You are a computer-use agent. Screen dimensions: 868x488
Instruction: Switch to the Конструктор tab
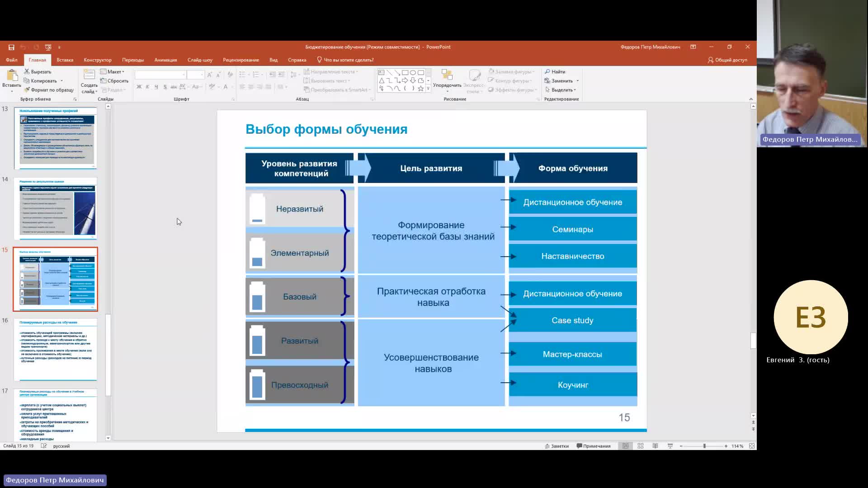[98, 60]
